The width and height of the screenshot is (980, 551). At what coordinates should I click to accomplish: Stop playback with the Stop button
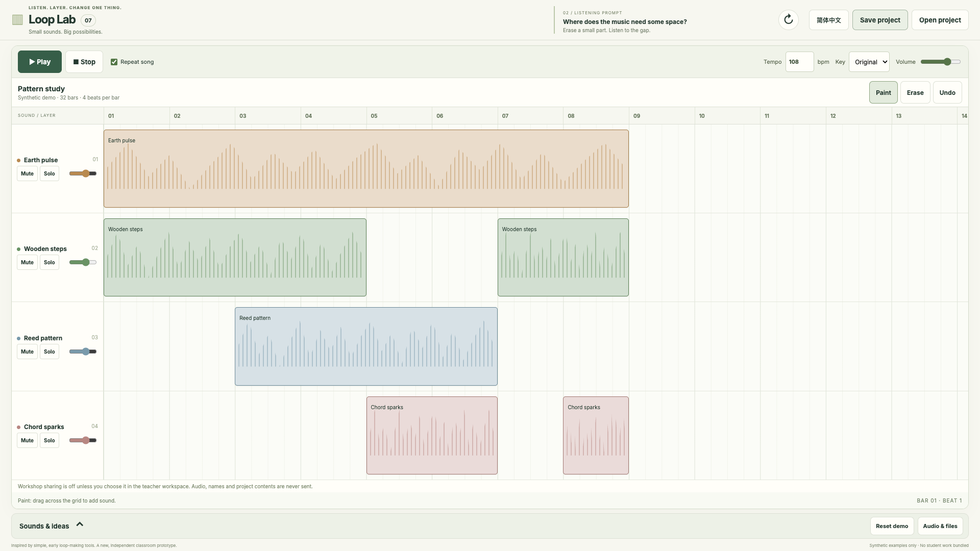click(x=84, y=62)
